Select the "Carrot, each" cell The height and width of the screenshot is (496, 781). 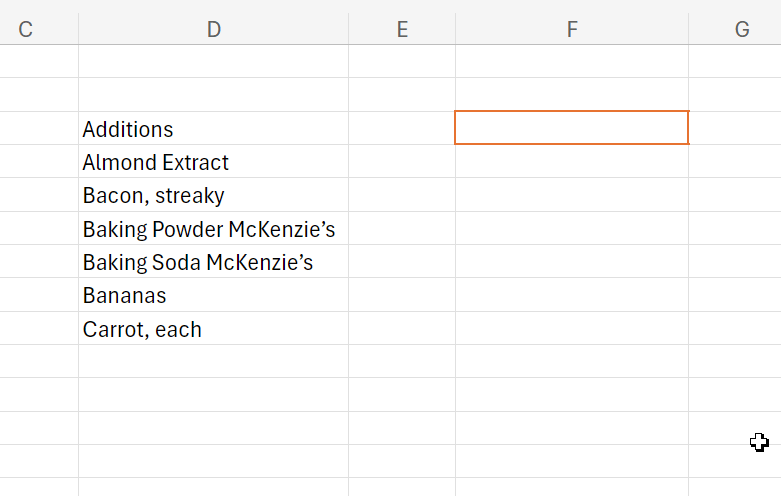click(x=213, y=329)
